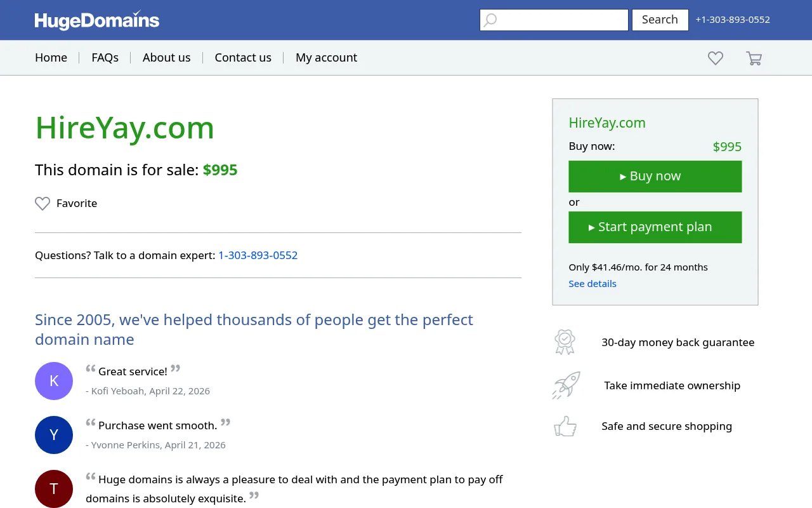Click the money back guarantee badge icon

[565, 342]
